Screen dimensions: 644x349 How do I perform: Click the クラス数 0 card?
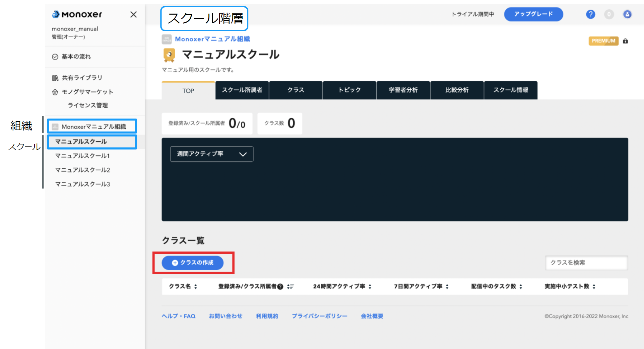coord(280,123)
